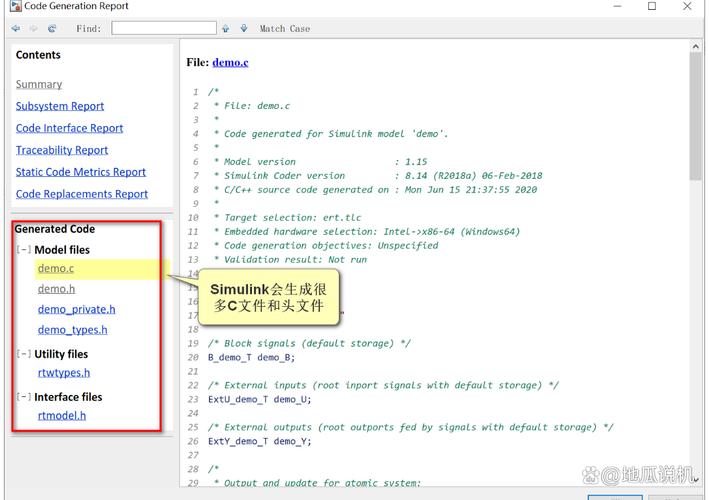Screen dimensions: 709x500
Task: Select demo_private.h in Model files
Action: [76, 309]
